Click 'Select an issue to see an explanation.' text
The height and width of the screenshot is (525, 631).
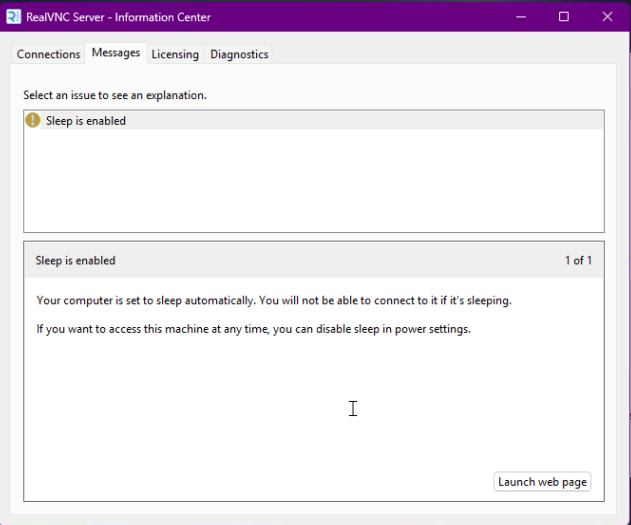pos(115,95)
